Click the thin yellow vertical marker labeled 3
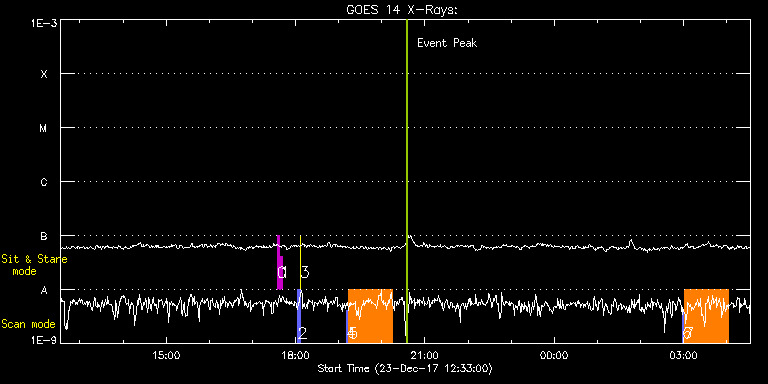 point(300,262)
